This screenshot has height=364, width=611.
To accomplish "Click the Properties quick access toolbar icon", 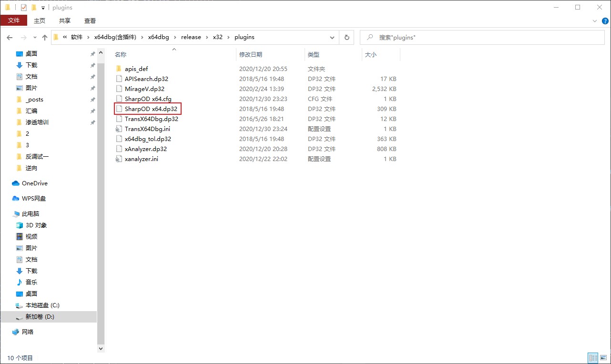I will (x=24, y=7).
